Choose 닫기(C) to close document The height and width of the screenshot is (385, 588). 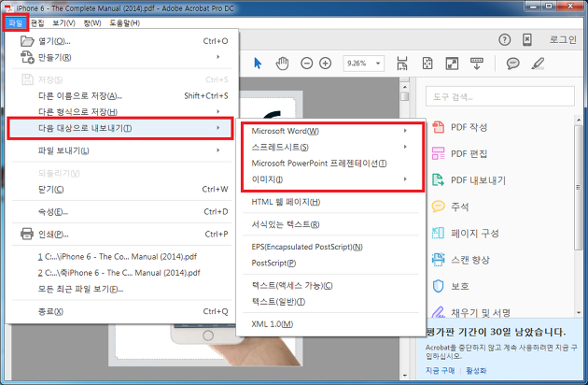[122, 190]
